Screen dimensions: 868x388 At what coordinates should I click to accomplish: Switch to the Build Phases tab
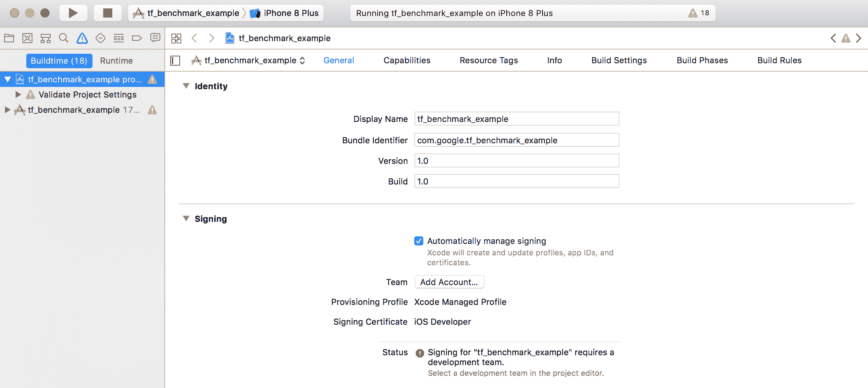pyautogui.click(x=702, y=60)
